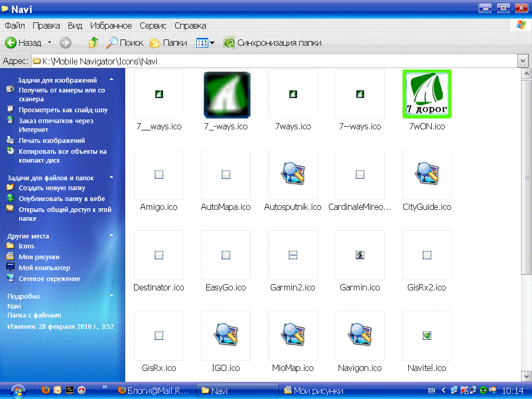Click the vertical scrollbar down arrow
Viewport: 532px width, 399px height.
526,377
